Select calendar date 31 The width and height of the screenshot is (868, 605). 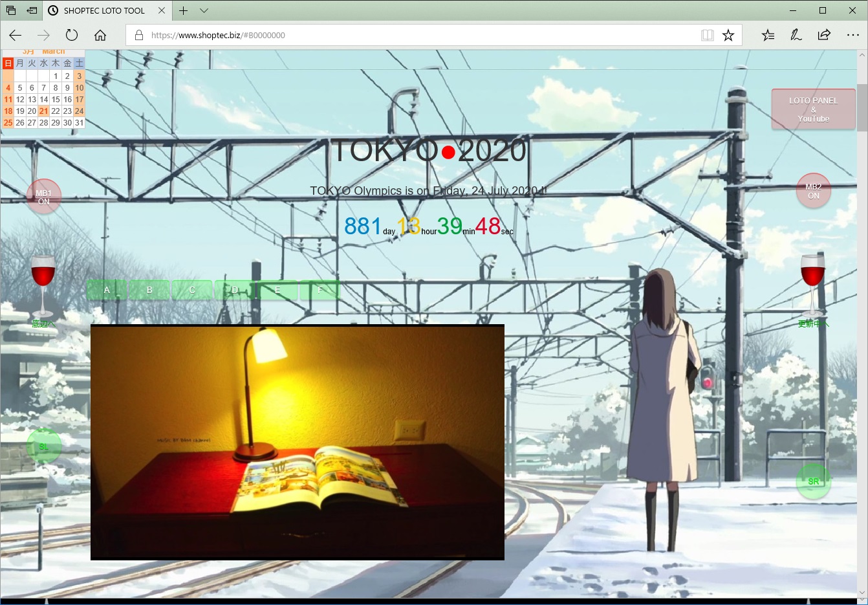click(79, 123)
